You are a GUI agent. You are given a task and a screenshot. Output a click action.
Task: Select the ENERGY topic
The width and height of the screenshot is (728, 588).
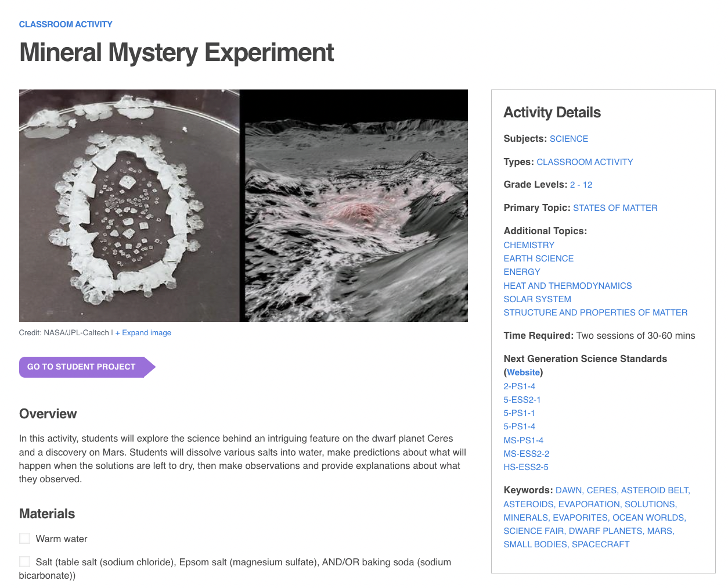(x=521, y=271)
